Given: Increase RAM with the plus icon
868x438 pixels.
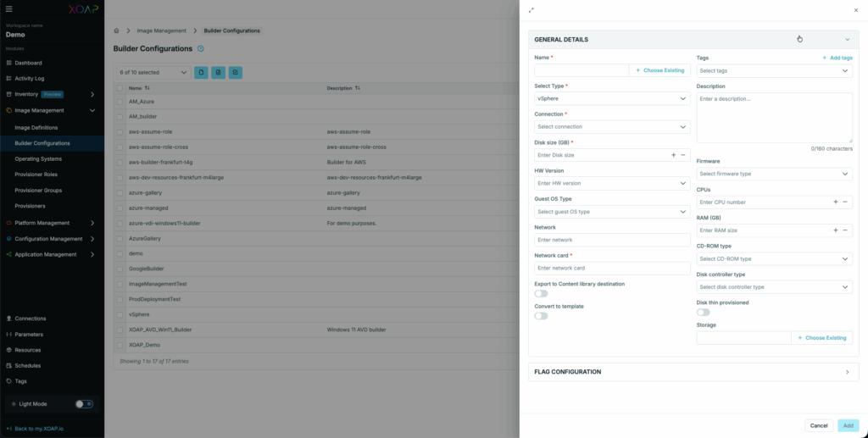Looking at the screenshot, I should 835,230.
